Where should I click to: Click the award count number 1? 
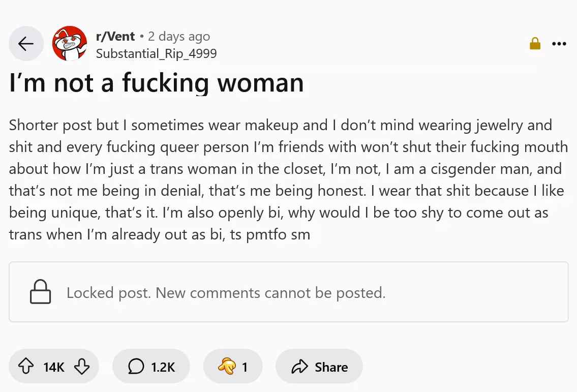[x=245, y=367]
